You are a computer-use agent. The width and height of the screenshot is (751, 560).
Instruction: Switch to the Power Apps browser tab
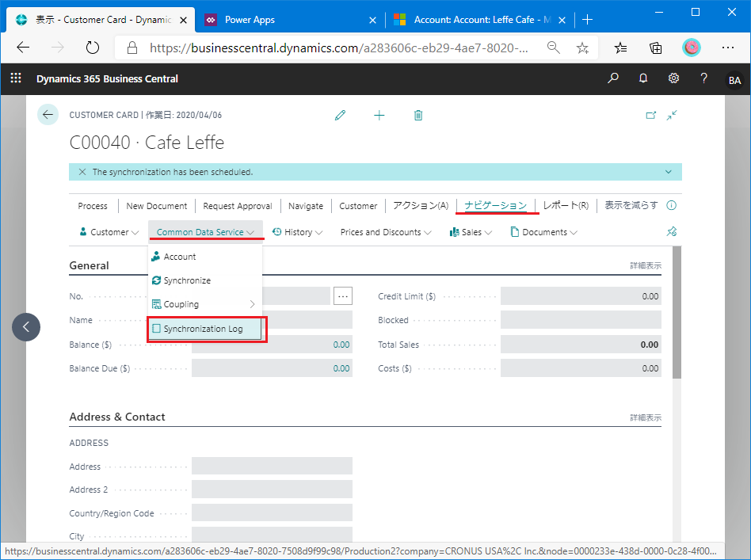289,20
